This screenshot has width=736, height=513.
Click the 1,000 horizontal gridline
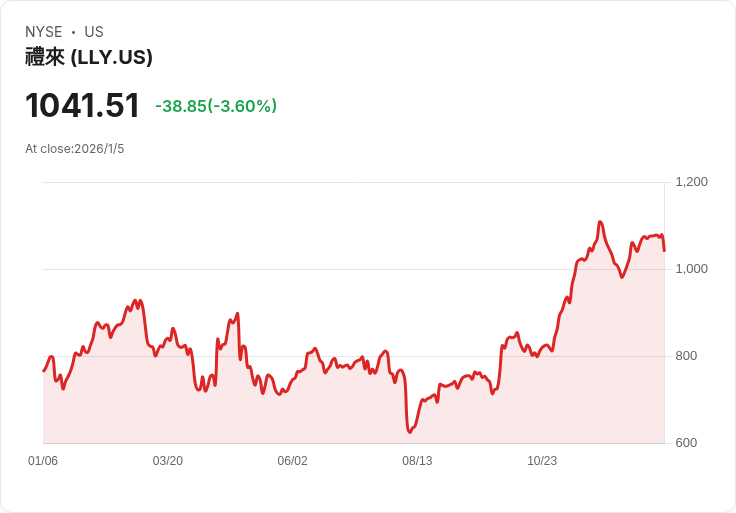(354, 269)
